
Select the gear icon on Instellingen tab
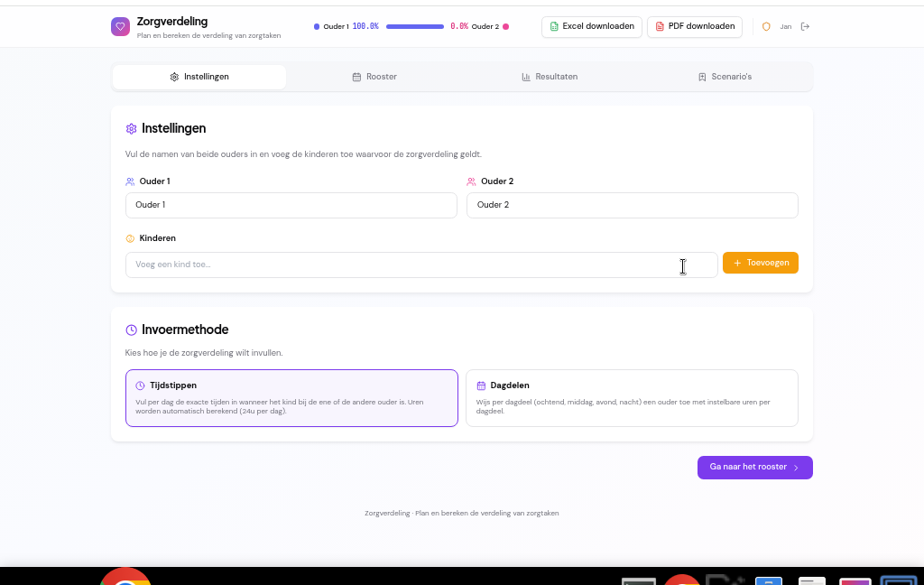tap(174, 77)
